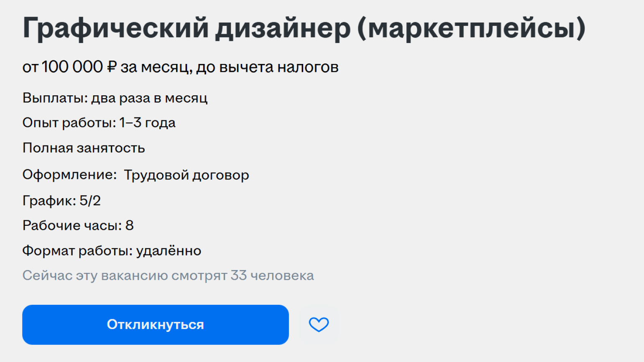Viewport: 644px width, 362px height.
Task: Click the Выплаты label
Action: pos(55,98)
